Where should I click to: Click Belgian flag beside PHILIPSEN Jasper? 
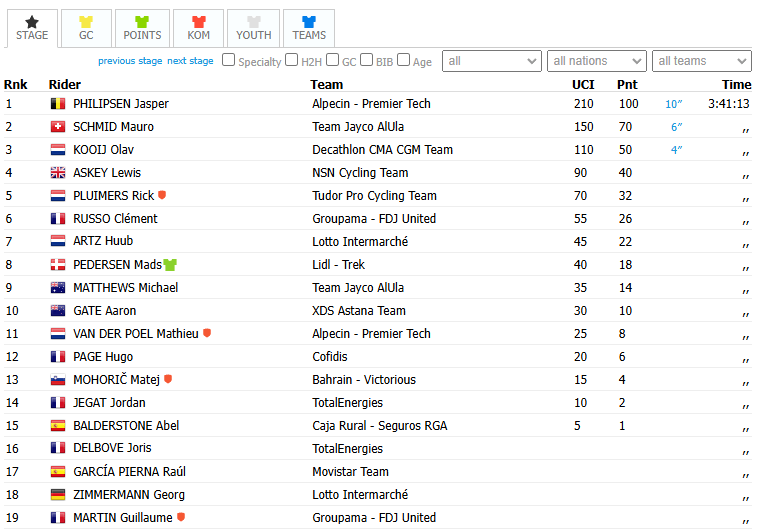click(58, 103)
